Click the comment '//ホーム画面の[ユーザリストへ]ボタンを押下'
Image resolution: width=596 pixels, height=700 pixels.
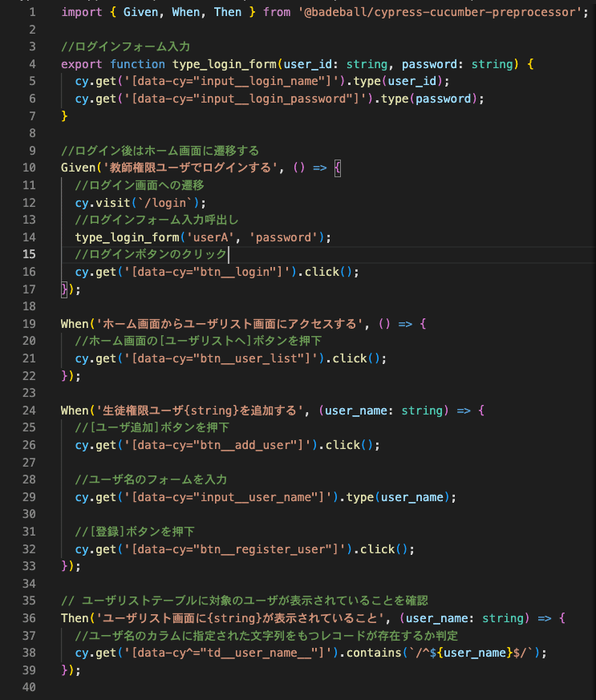pyautogui.click(x=198, y=341)
